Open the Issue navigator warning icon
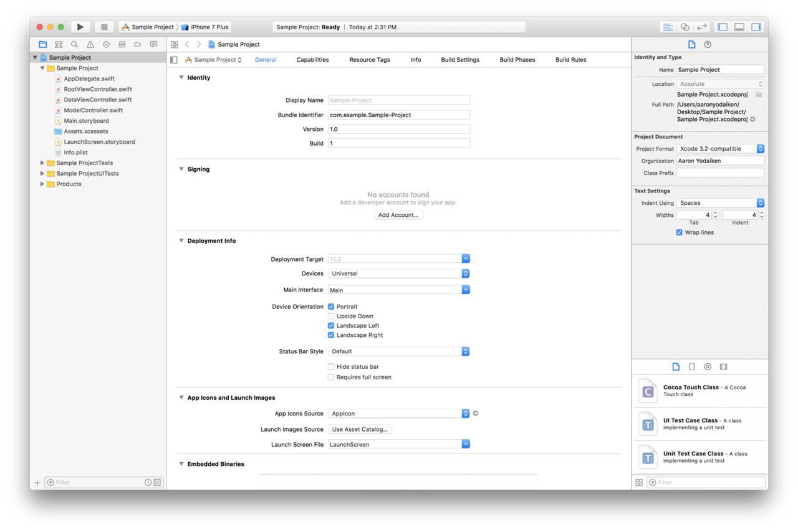This screenshot has width=798, height=532. [90, 45]
